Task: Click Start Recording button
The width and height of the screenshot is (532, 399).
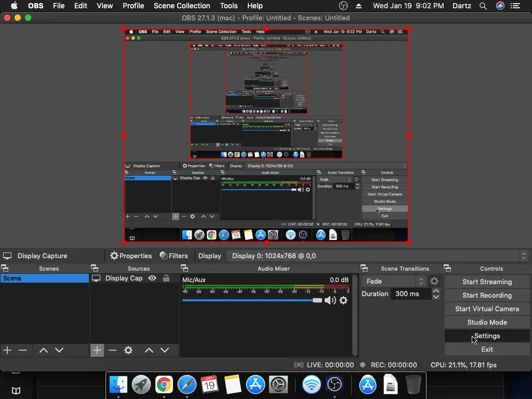Action: tap(487, 295)
